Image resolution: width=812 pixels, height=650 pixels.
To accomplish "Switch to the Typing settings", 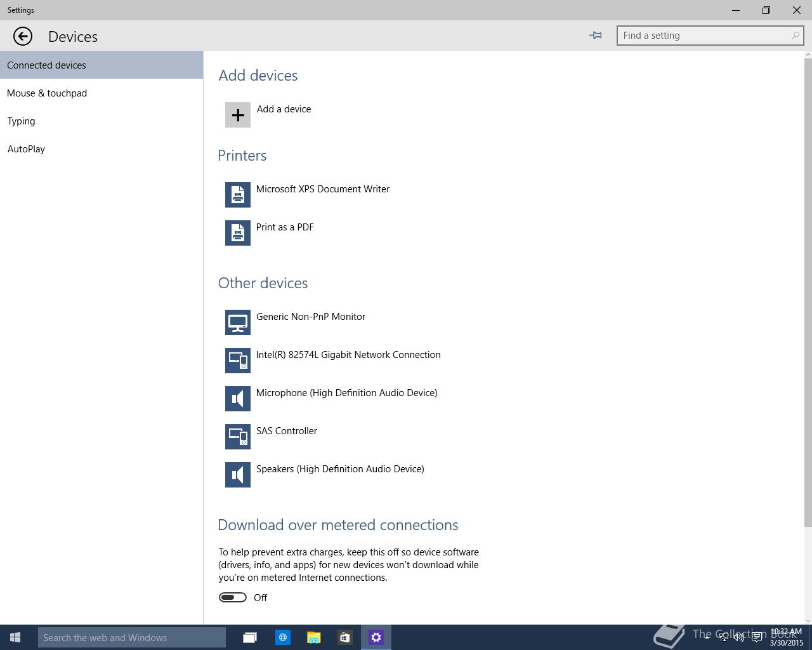I will pyautogui.click(x=101, y=121).
